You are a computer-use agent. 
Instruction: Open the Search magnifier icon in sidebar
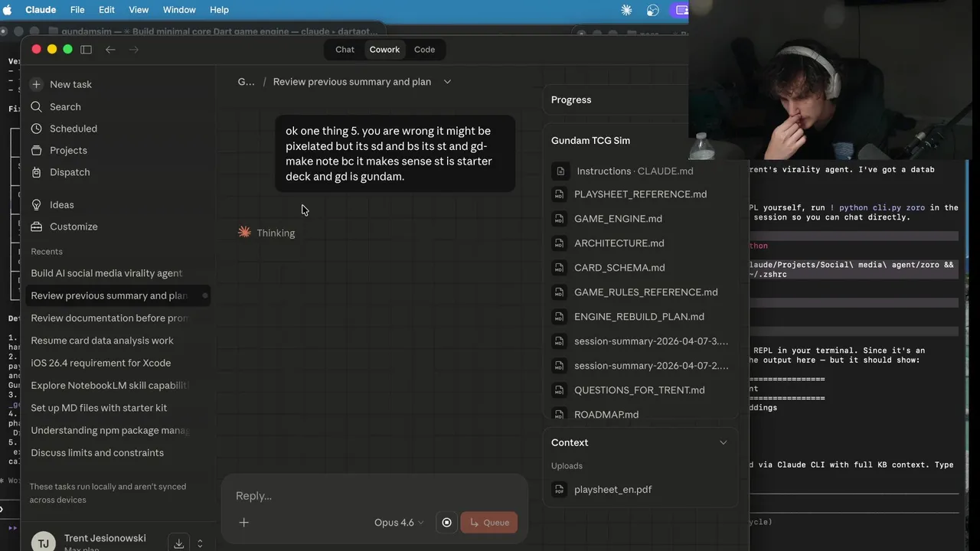[x=36, y=107]
